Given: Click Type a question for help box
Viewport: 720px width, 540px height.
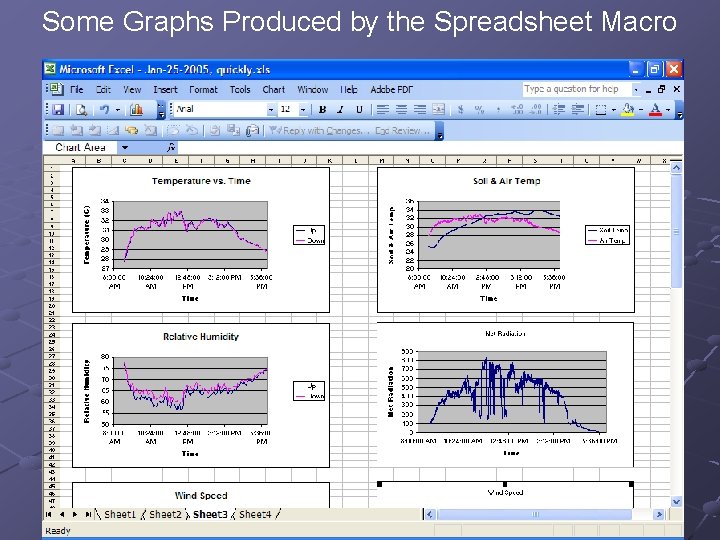Looking at the screenshot, I should click(x=577, y=89).
